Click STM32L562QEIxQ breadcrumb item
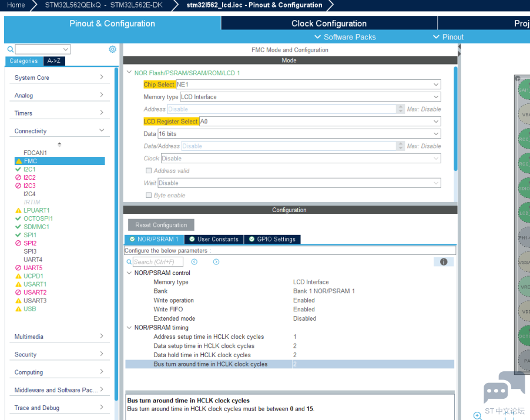 pos(103,5)
